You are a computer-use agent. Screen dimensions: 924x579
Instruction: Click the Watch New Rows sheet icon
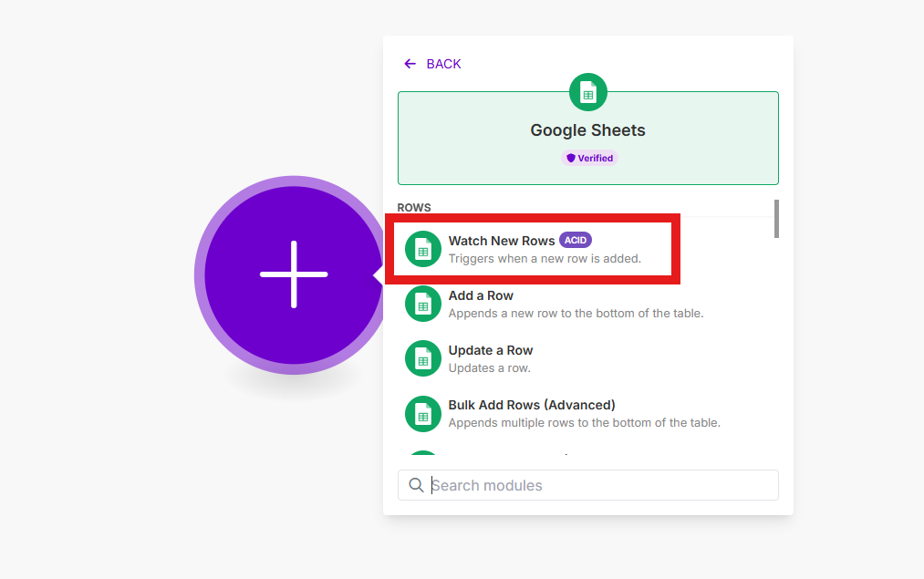point(423,249)
